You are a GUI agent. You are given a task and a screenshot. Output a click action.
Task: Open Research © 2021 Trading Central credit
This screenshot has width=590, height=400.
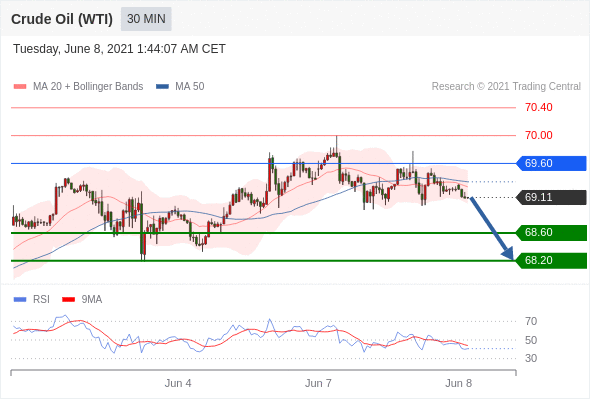[506, 87]
